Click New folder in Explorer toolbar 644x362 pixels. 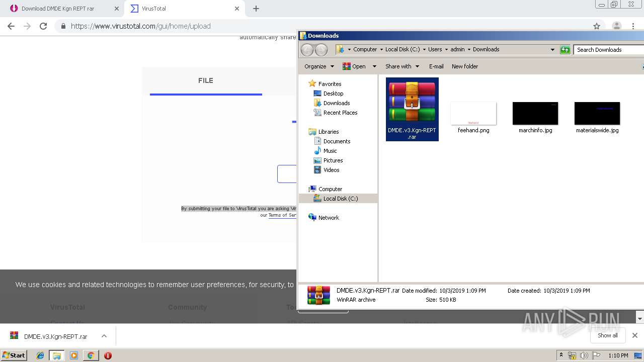(x=465, y=66)
